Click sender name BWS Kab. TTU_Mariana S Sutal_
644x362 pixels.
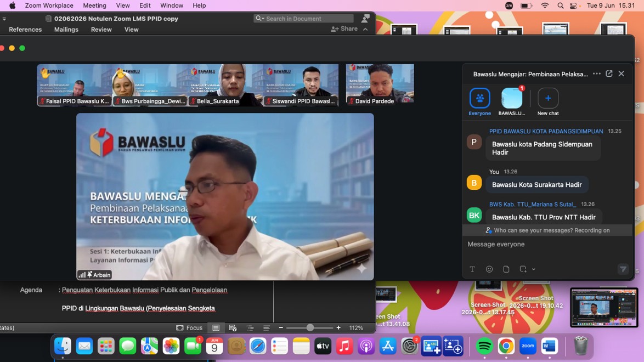pos(533,204)
